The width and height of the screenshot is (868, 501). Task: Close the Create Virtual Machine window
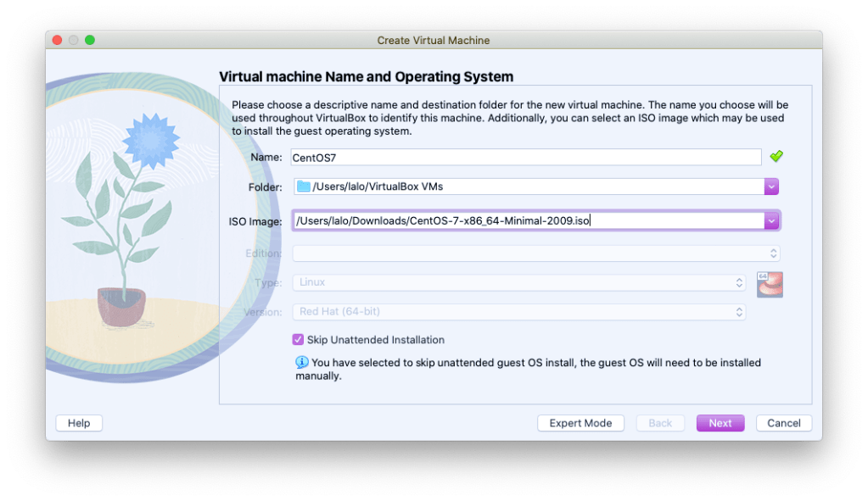click(58, 41)
